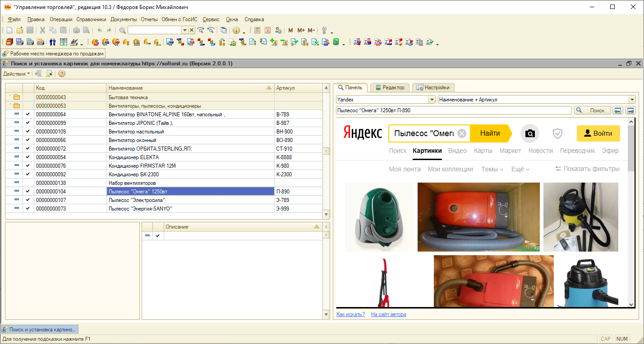Click the wrench Tools icon

click(324, 30)
